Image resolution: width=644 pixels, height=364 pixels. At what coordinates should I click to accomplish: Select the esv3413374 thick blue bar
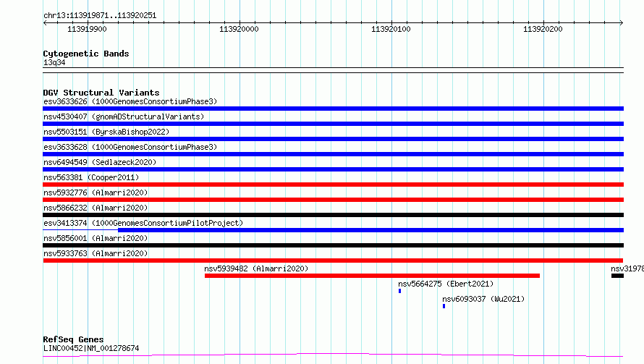[371, 230]
